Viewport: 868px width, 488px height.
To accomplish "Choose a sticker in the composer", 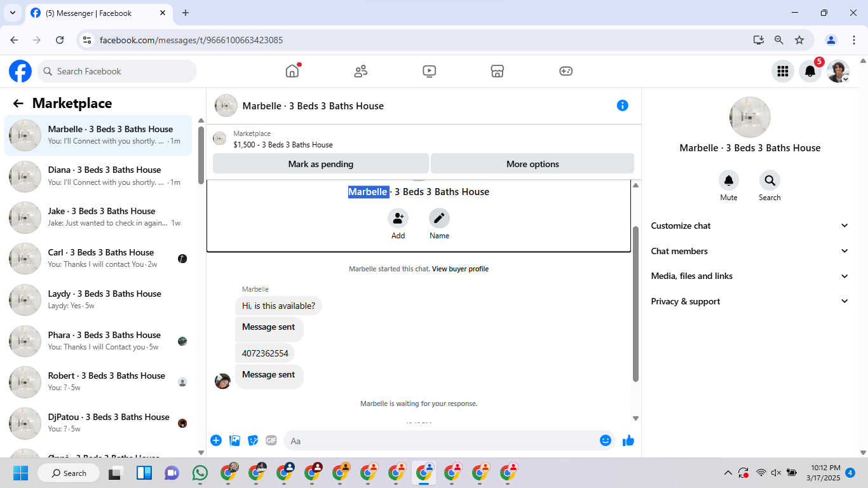I will [x=253, y=440].
